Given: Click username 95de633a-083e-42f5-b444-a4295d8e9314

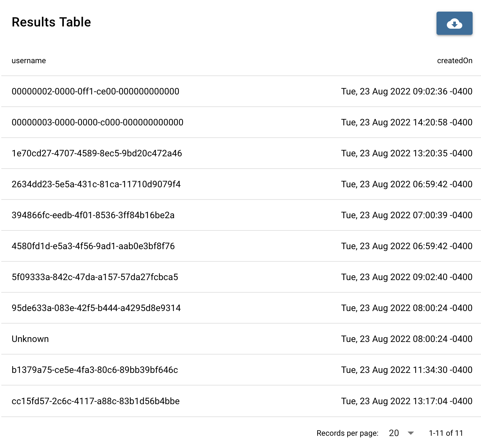Looking at the screenshot, I should [x=96, y=308].
